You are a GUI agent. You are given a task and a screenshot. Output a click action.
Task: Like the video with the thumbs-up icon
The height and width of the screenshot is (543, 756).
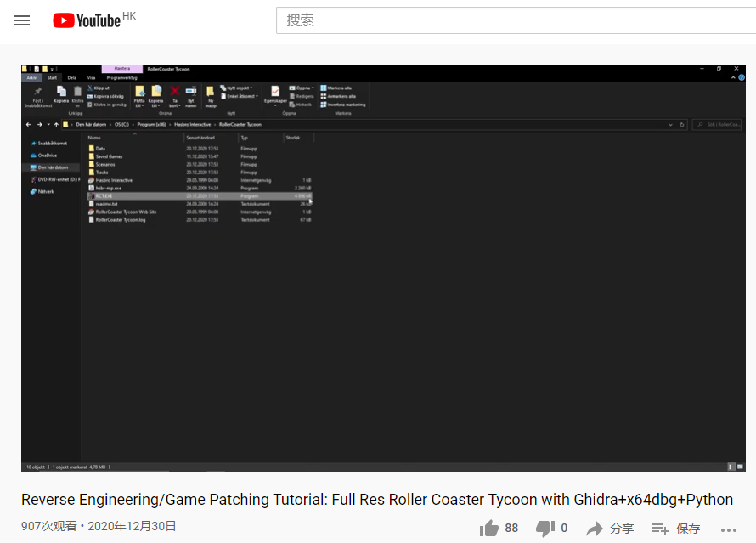coord(489,528)
